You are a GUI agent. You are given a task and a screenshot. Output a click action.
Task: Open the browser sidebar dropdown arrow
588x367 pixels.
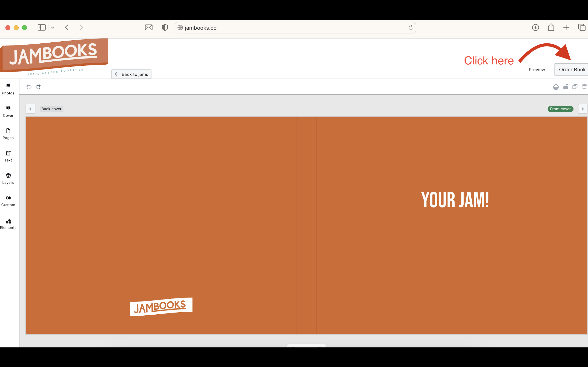tap(53, 28)
